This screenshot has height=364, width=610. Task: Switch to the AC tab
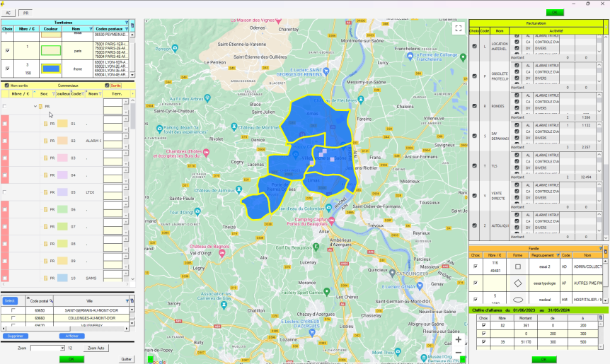tap(9, 13)
